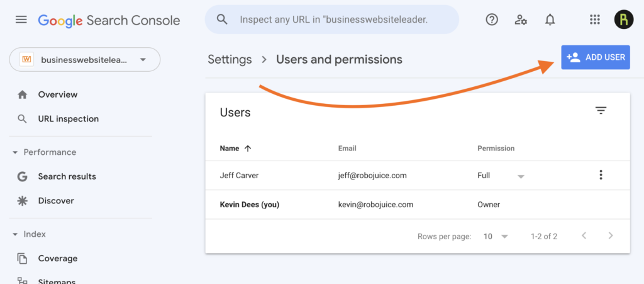Open the user settings manage icon
The image size is (644, 284).
[x=521, y=20]
